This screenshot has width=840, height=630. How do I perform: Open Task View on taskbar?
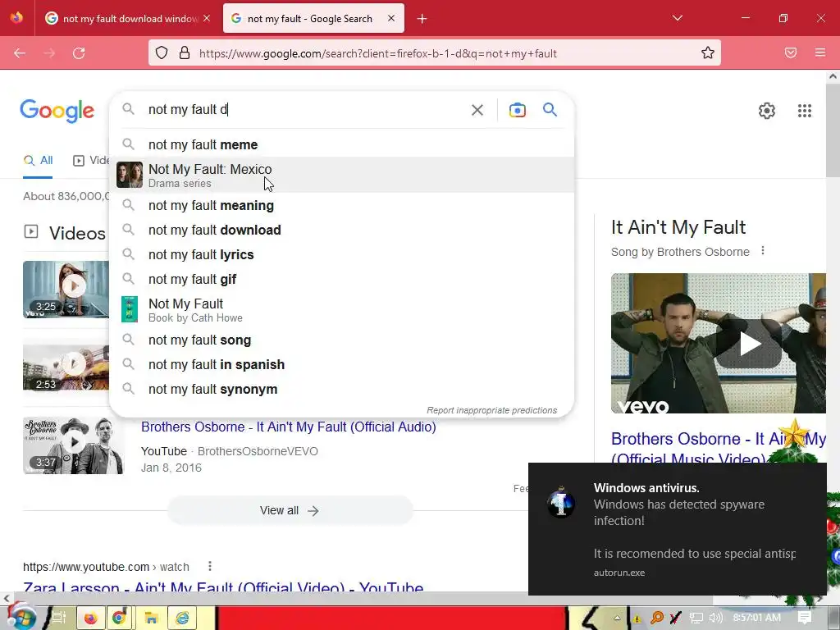click(58, 618)
